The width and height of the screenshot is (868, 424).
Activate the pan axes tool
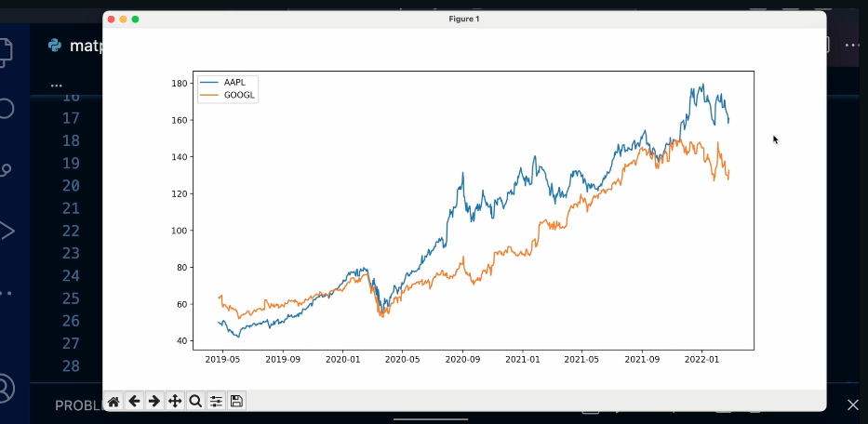(175, 402)
